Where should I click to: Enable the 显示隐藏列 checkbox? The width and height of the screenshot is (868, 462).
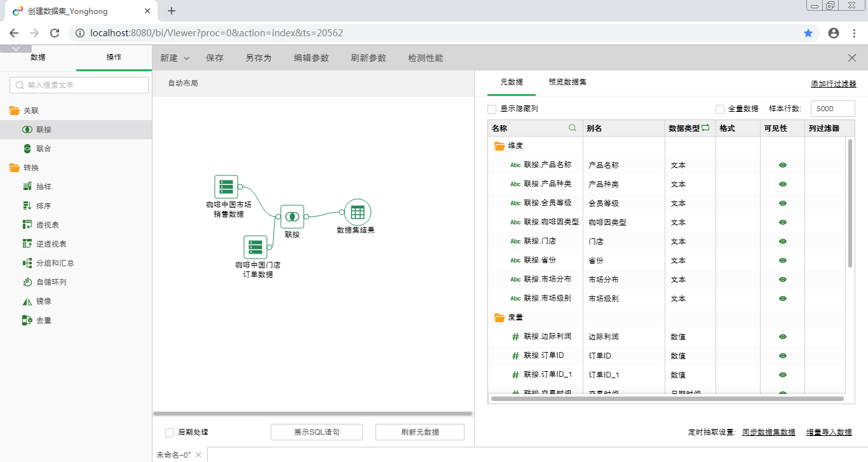491,109
